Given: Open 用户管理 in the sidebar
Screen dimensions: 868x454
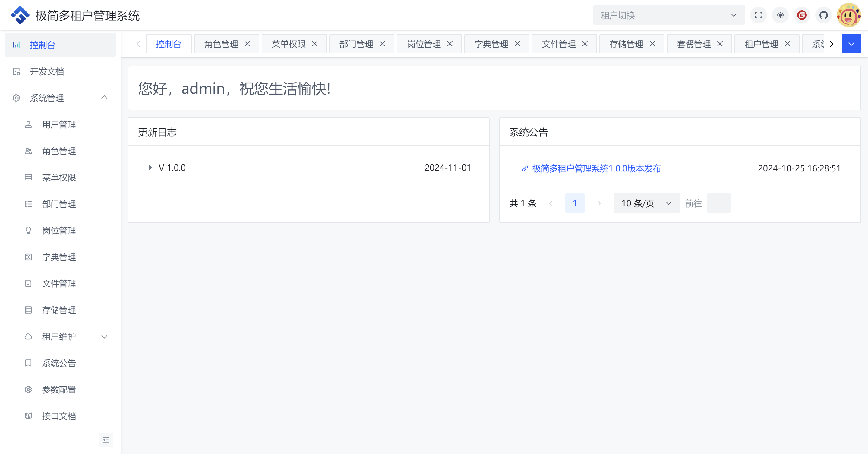Looking at the screenshot, I should coord(59,125).
